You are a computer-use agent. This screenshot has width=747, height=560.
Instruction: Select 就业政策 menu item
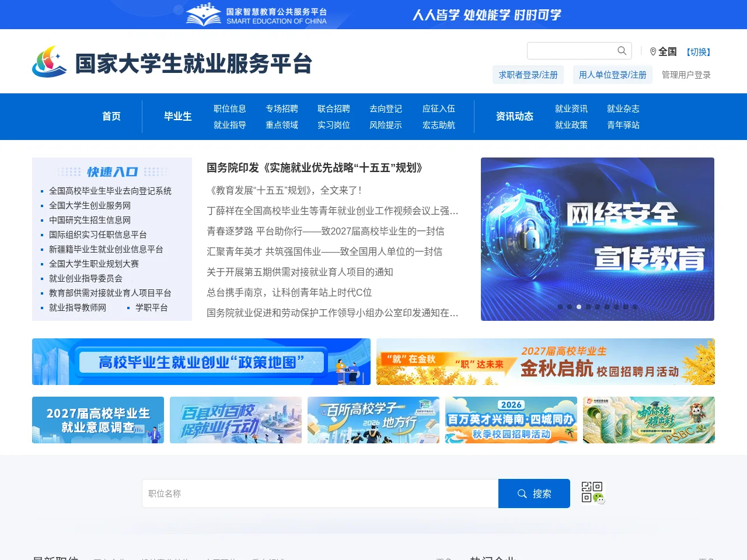(x=571, y=125)
